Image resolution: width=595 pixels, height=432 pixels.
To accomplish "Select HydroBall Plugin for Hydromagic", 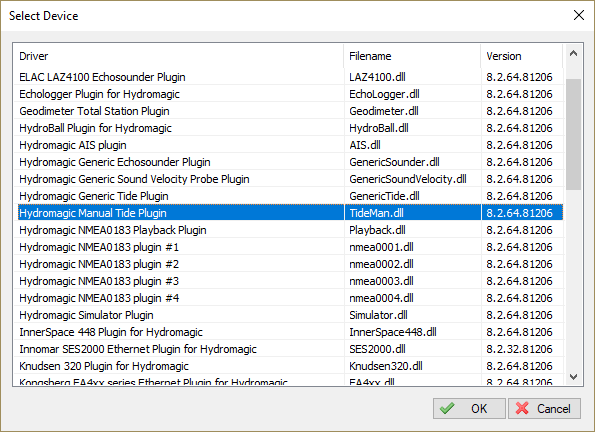I will pyautogui.click(x=96, y=128).
